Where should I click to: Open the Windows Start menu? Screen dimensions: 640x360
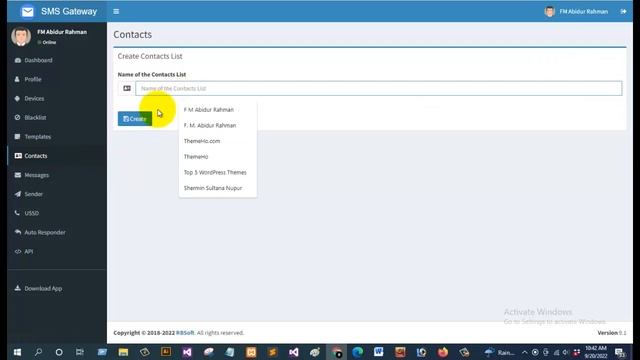(x=17, y=352)
